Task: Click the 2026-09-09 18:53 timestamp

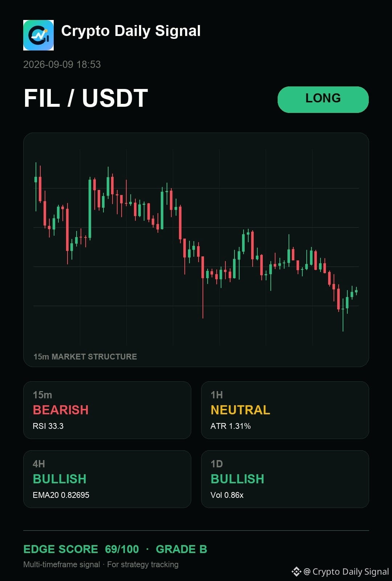Action: tap(62, 65)
